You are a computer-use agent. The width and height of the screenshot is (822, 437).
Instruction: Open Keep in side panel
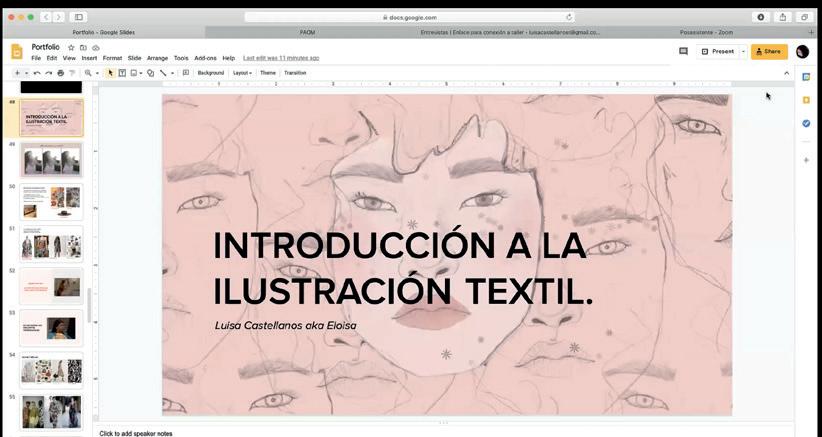(806, 100)
